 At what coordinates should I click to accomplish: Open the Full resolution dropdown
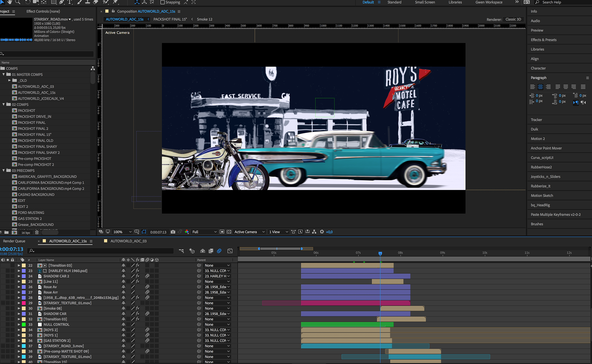(204, 232)
